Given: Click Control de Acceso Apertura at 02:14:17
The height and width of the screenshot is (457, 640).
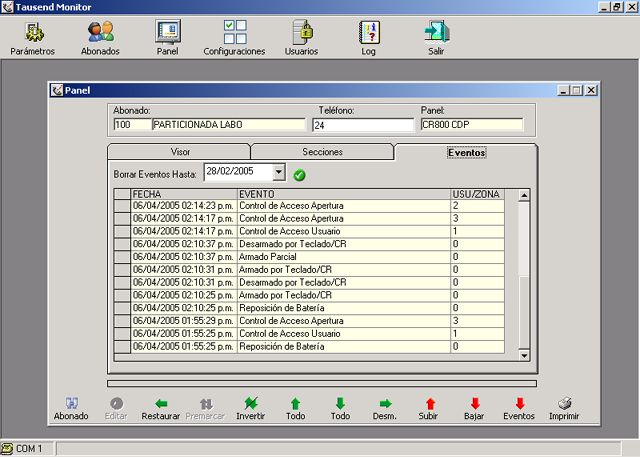Looking at the screenshot, I should 344,219.
